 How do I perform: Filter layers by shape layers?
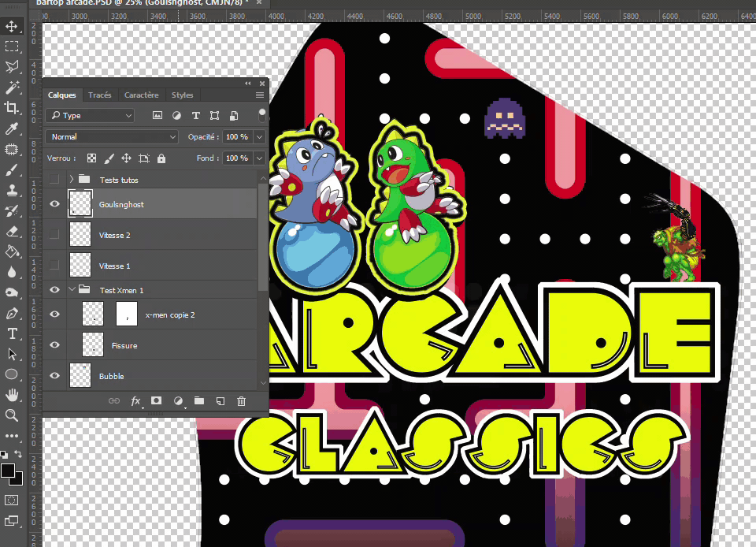click(214, 115)
